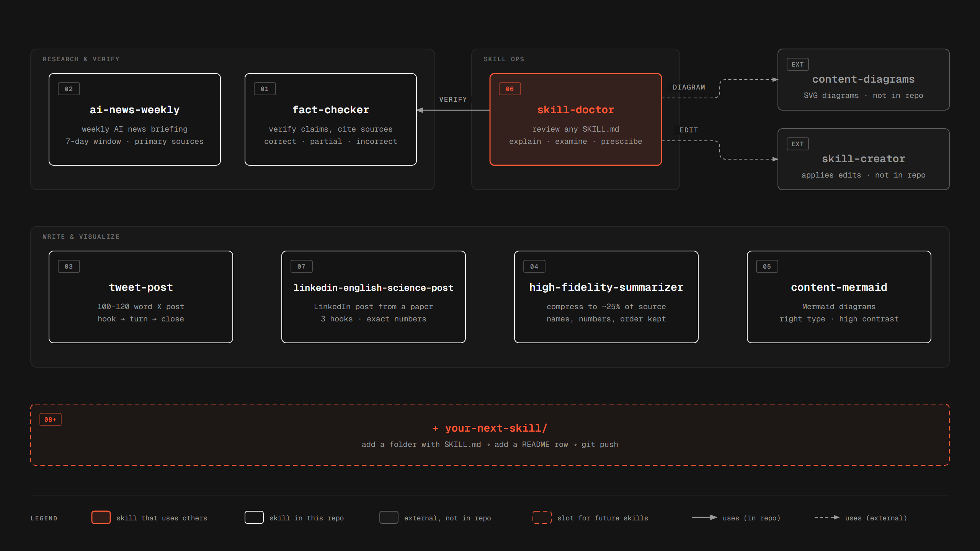Click the skill-doctor card title
Image resolution: width=980 pixels, height=551 pixels.
(x=575, y=110)
